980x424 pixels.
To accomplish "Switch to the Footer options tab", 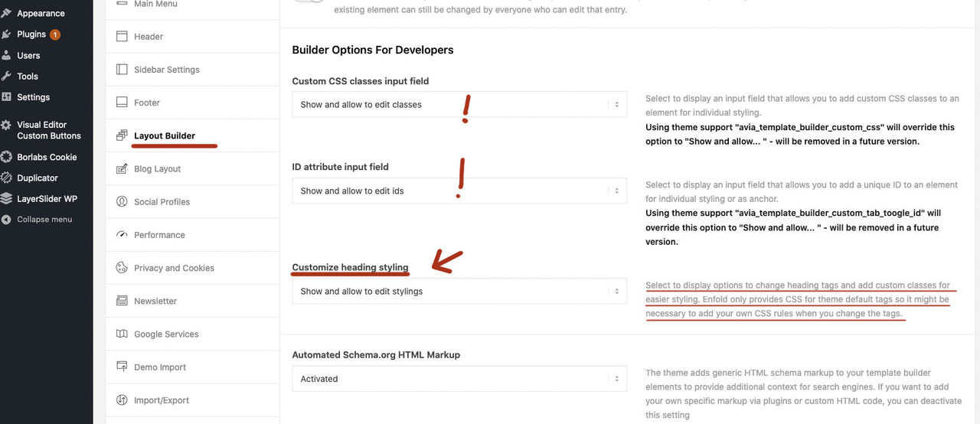I will point(192,102).
